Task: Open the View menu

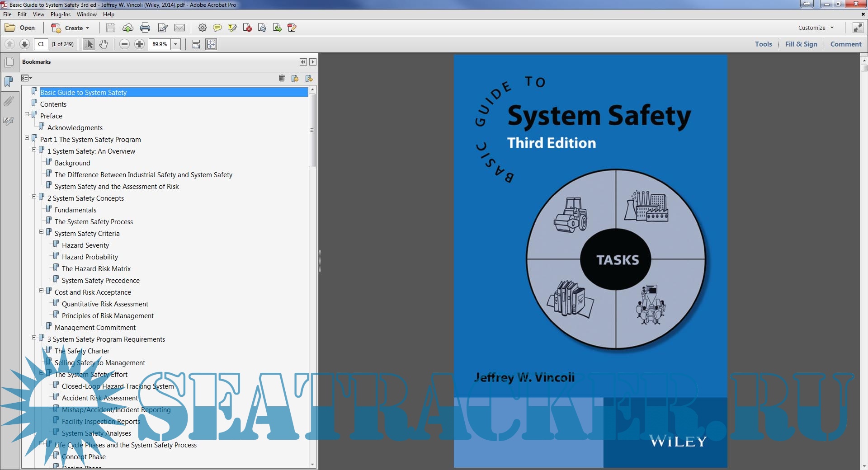Action: click(38, 14)
